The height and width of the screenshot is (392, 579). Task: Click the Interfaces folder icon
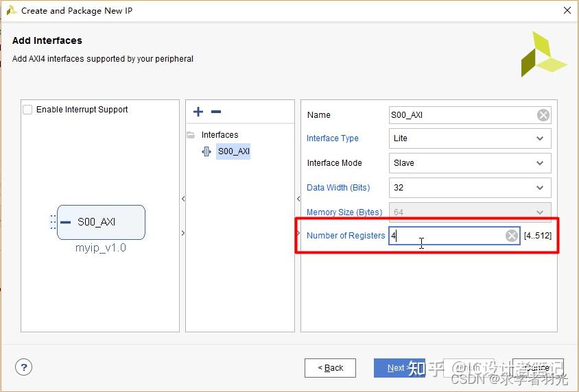pos(191,135)
